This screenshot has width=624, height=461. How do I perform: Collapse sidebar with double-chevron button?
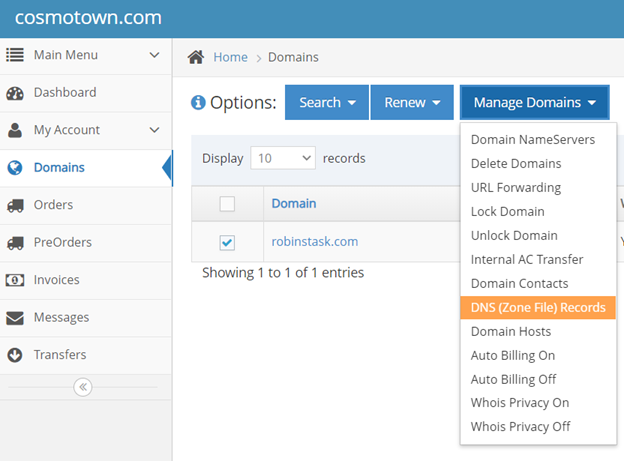click(x=83, y=387)
